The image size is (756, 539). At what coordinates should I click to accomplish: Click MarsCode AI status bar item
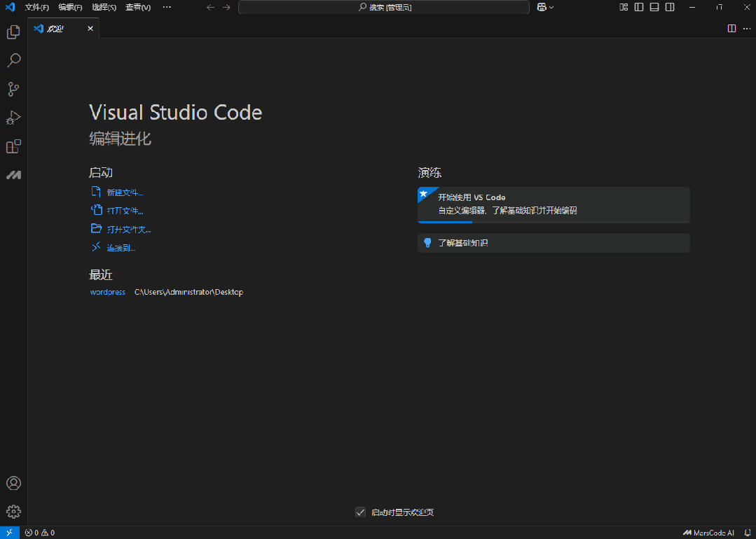709,533
